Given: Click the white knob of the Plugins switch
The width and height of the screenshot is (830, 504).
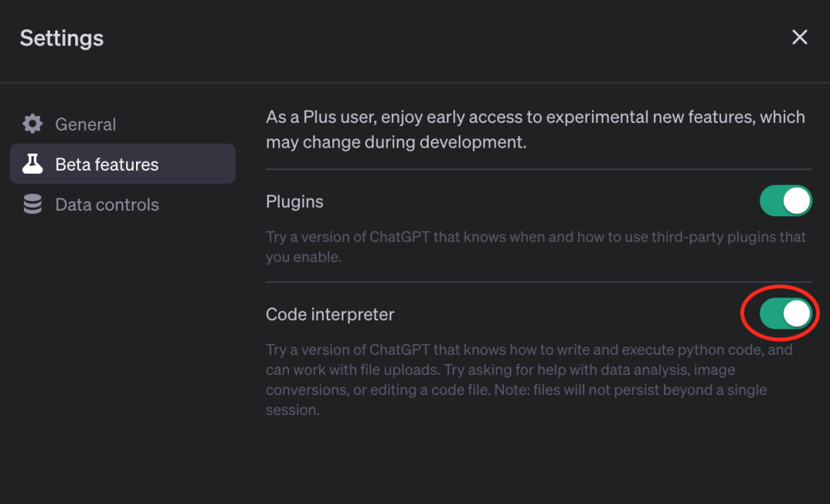Looking at the screenshot, I should coord(797,201).
